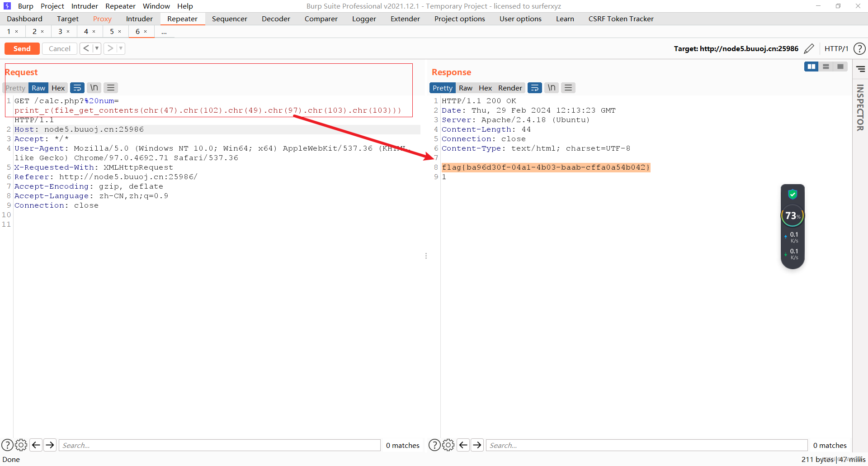Open the Project options tab
Viewport: 868px width, 466px height.
459,19
